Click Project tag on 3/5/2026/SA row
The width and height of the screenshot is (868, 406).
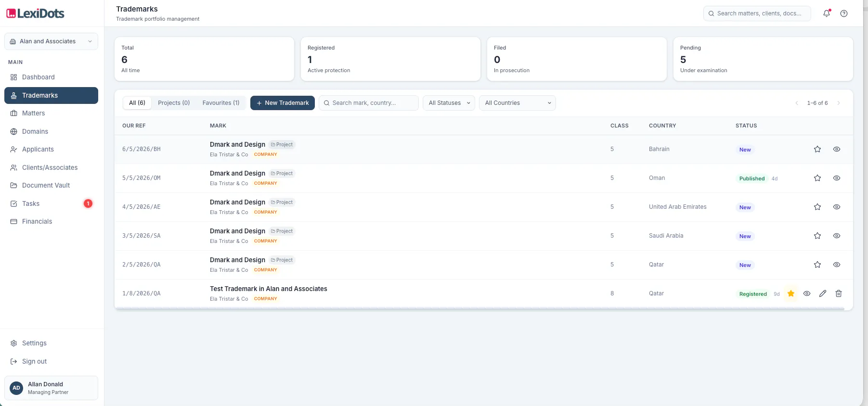pyautogui.click(x=282, y=231)
